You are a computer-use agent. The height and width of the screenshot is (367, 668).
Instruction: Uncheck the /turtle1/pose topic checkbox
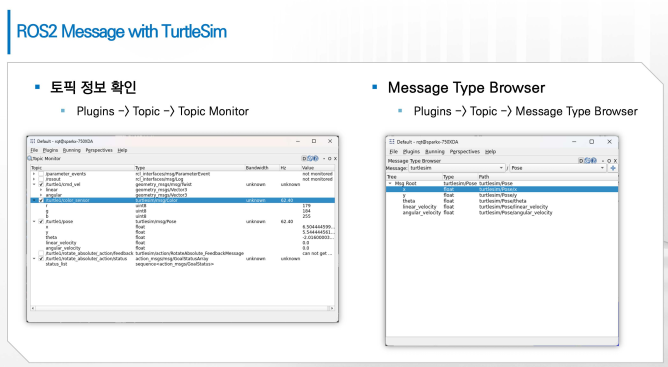click(x=41, y=222)
